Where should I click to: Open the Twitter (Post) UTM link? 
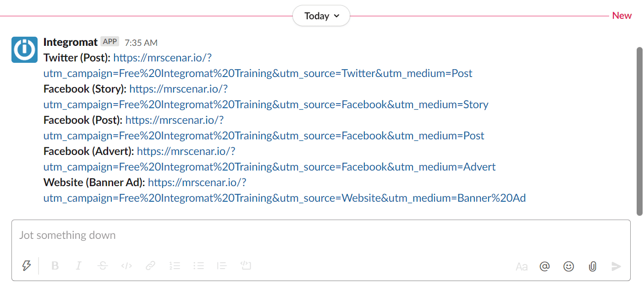point(258,73)
